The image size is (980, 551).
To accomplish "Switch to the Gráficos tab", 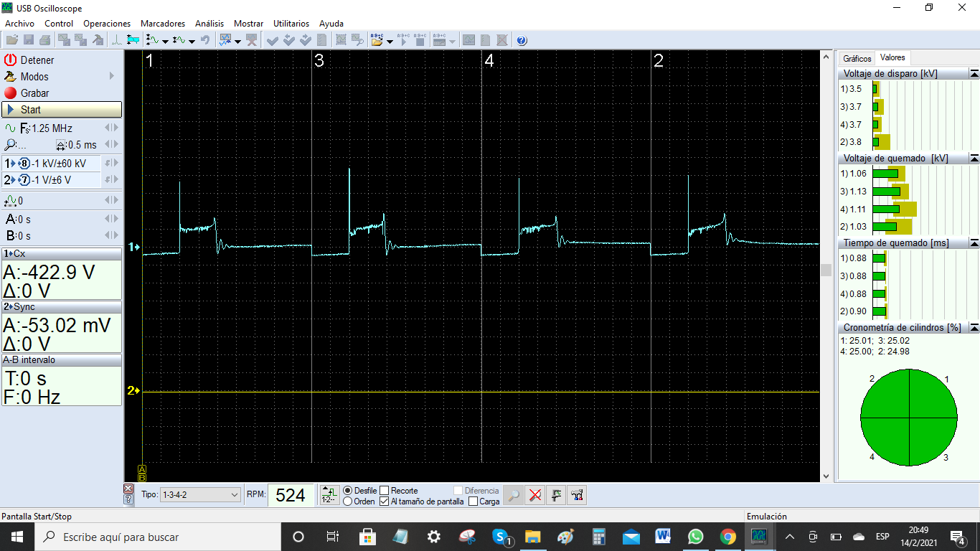I will [857, 59].
